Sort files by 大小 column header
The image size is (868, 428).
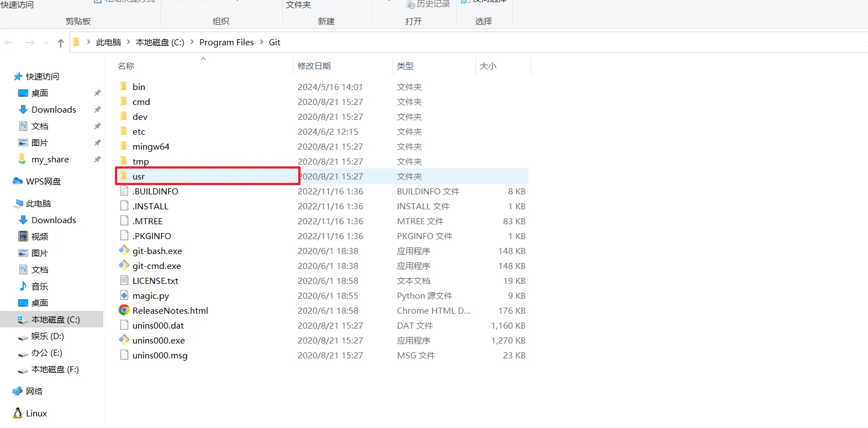(x=488, y=66)
